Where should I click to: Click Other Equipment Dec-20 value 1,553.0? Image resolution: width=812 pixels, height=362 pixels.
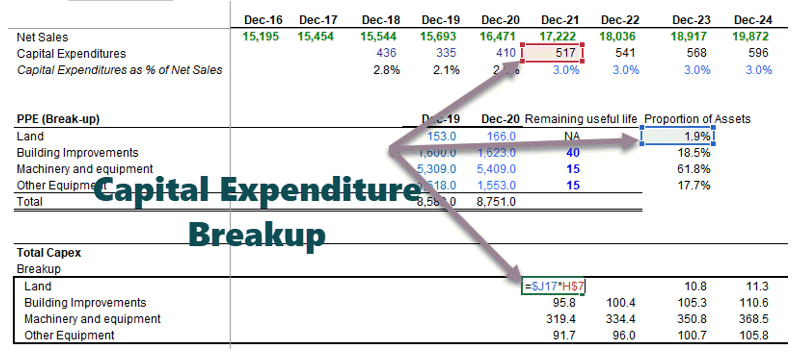click(x=498, y=185)
